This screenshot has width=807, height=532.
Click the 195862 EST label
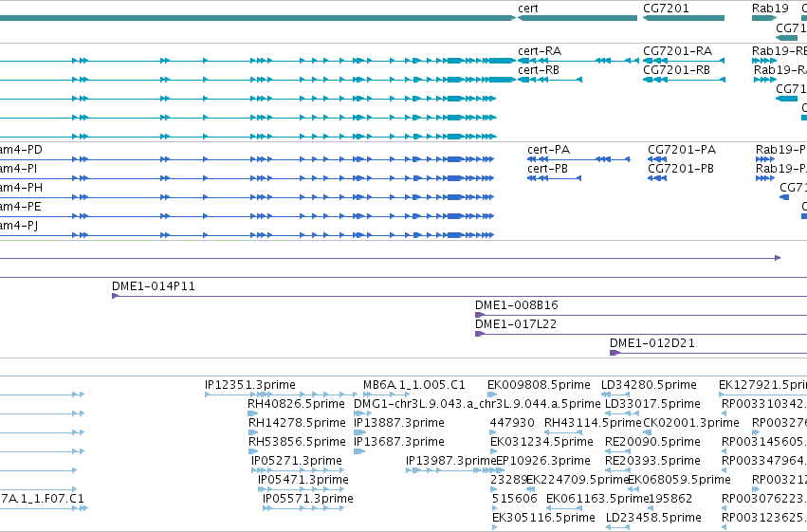(x=670, y=499)
